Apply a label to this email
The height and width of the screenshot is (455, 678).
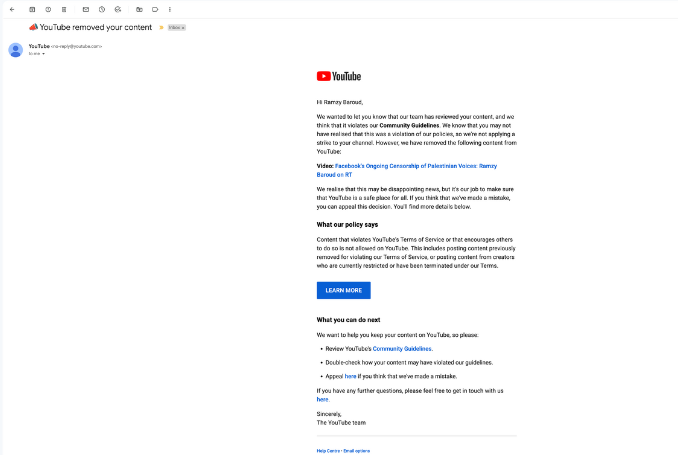point(155,9)
